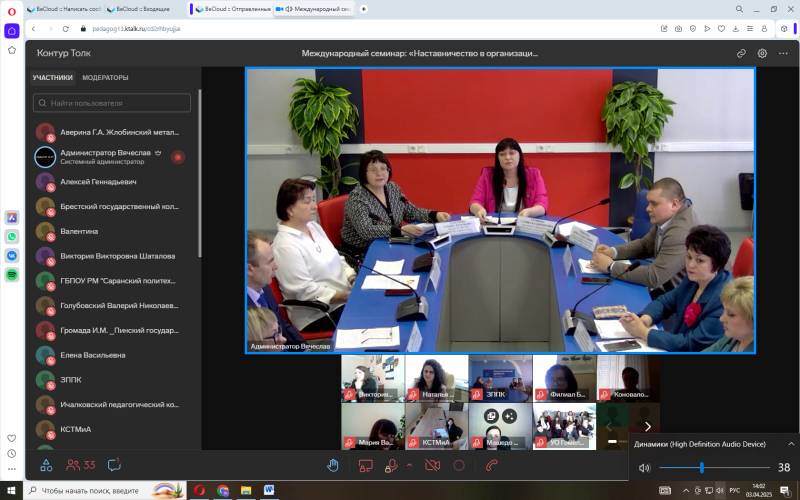
Task: Leave the call with red phone icon
Action: [492, 465]
